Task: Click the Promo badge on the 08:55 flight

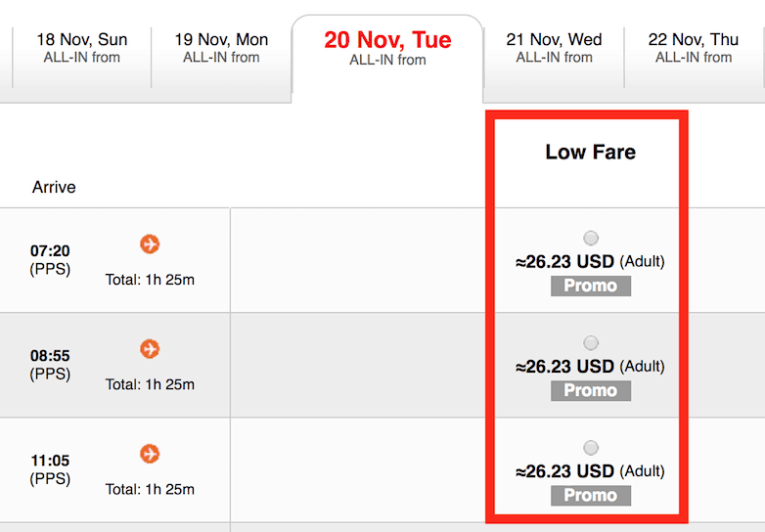Action: tap(591, 390)
